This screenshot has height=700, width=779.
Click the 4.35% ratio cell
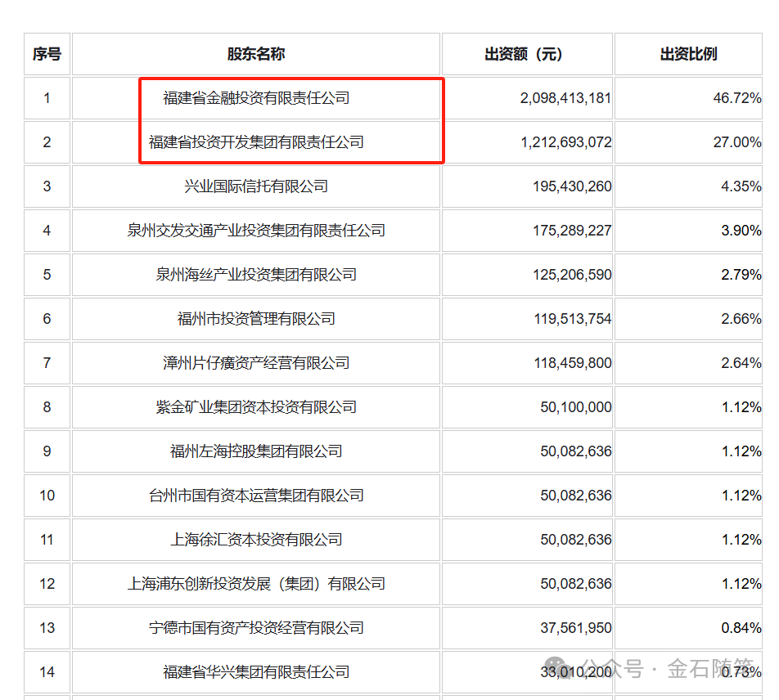[688, 186]
